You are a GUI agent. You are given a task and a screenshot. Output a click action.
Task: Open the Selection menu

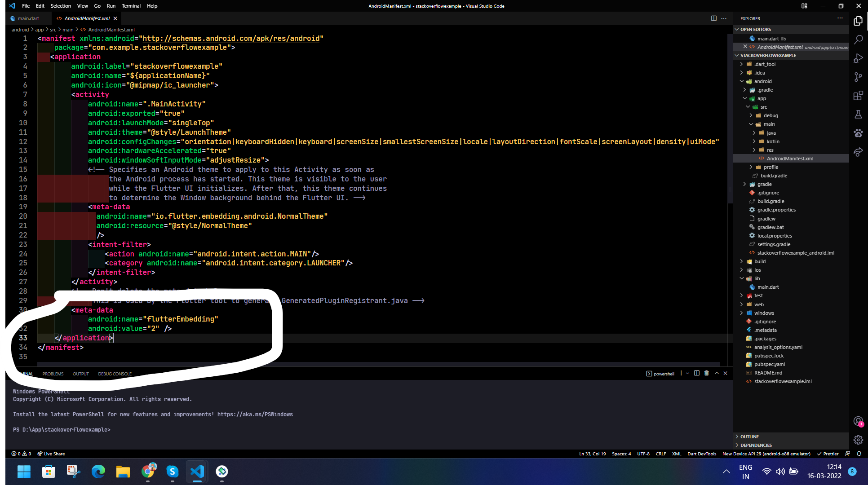click(61, 6)
